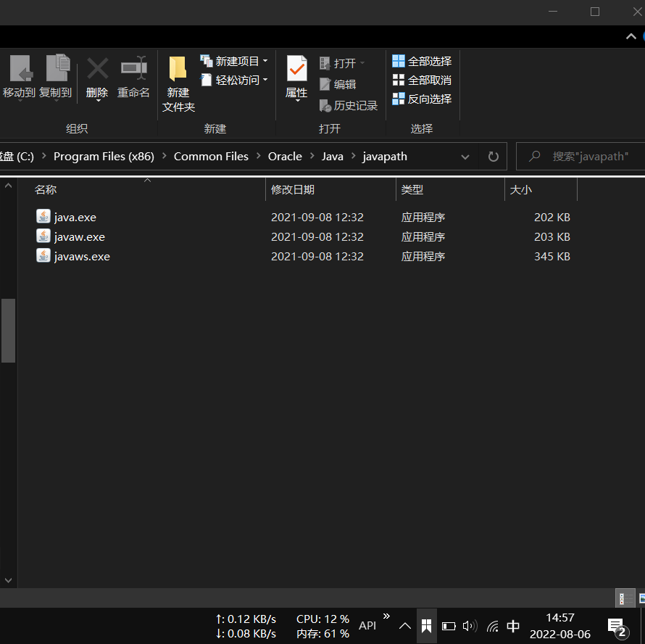Screen dimensions: 645x644
Task: Expand the taskbar toolbar double chevron
Action: point(386,616)
